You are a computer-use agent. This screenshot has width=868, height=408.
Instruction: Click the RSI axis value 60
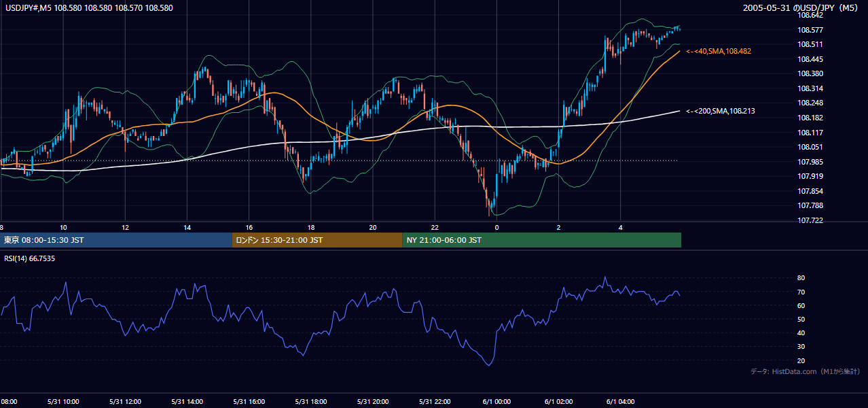pos(801,305)
